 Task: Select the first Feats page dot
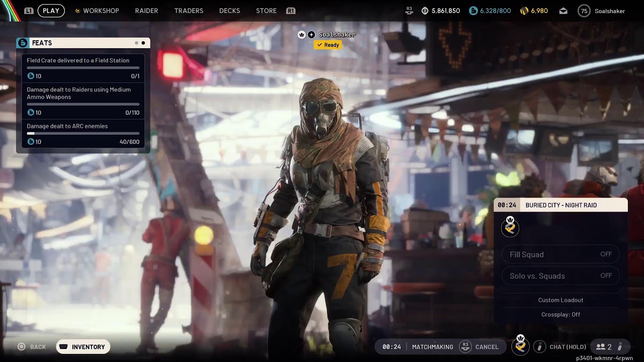pyautogui.click(x=136, y=43)
